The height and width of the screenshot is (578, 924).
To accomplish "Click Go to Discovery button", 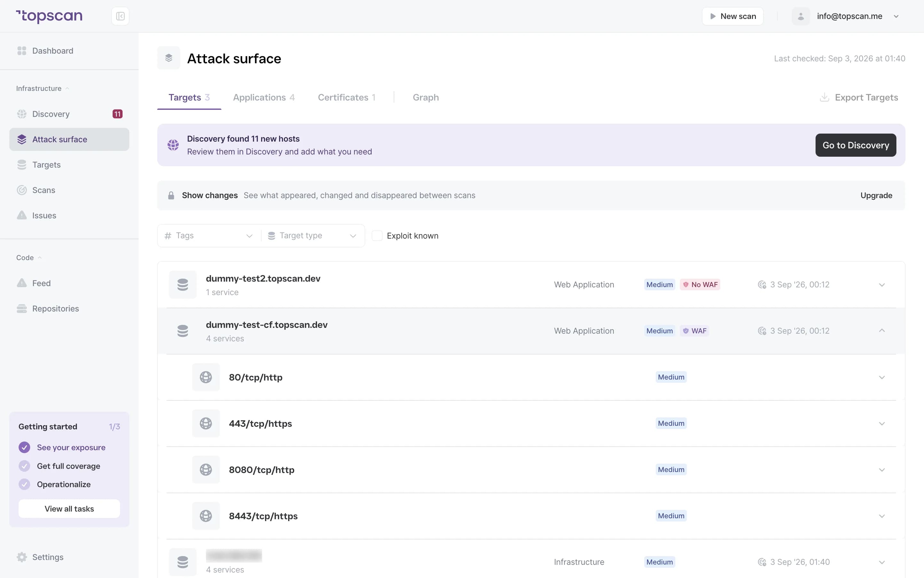I will 856,145.
